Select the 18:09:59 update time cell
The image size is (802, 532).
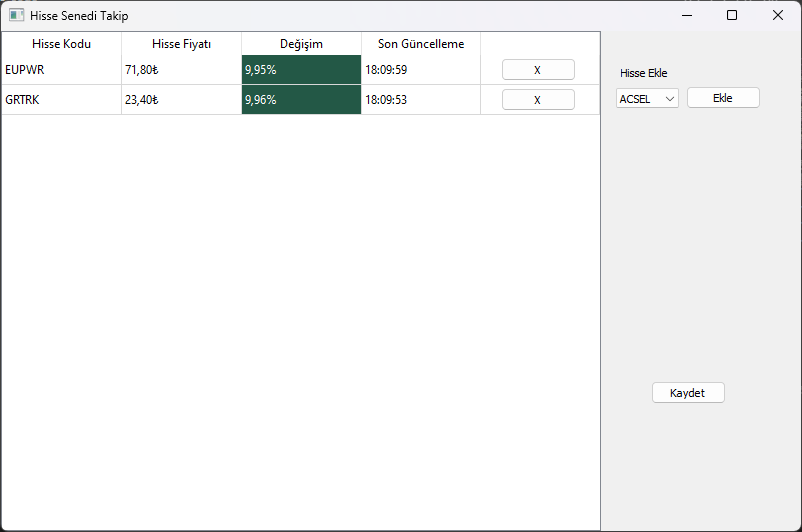pyautogui.click(x=421, y=70)
